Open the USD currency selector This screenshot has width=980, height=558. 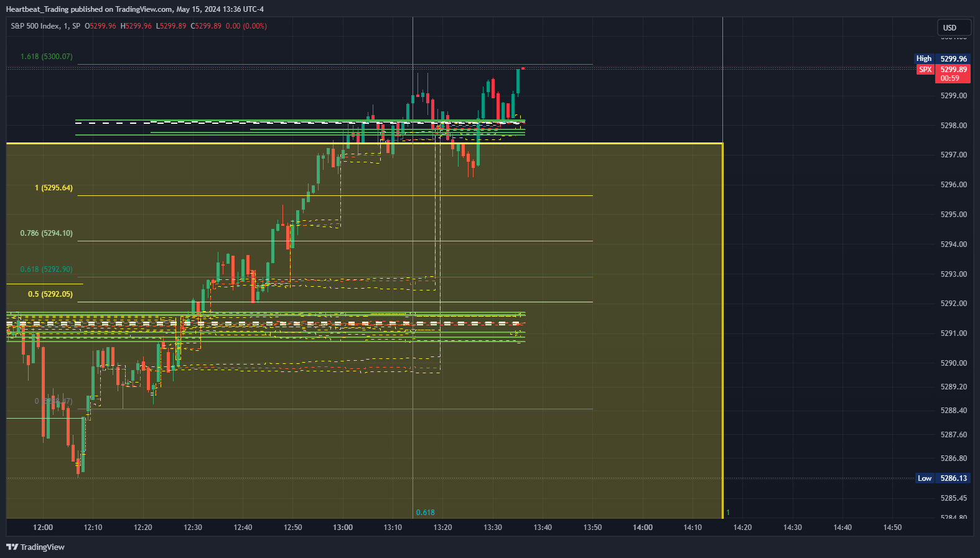tap(954, 27)
